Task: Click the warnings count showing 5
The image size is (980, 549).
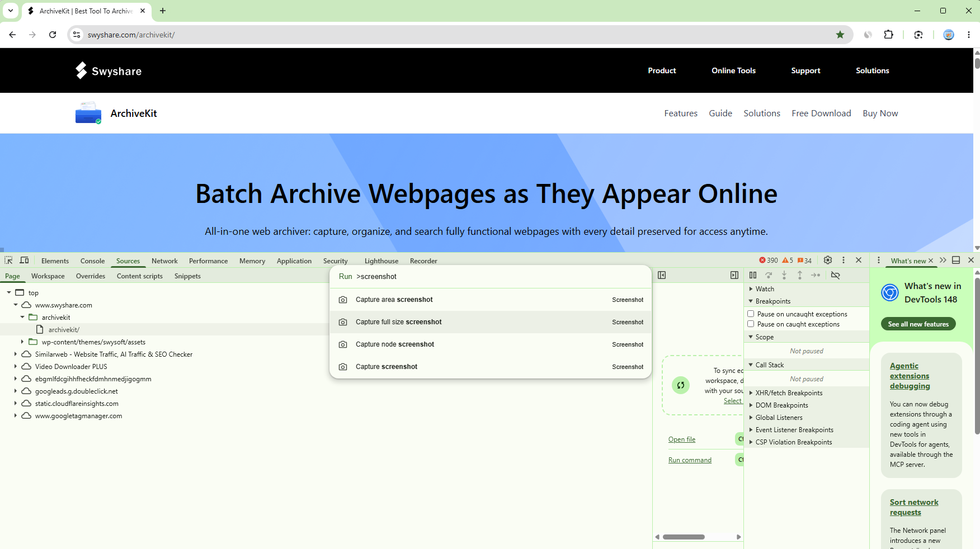Action: click(788, 261)
